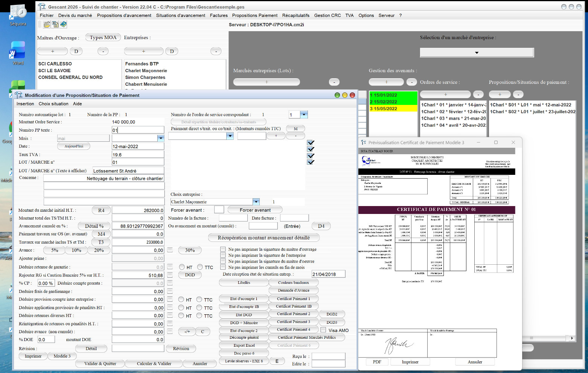The width and height of the screenshot is (588, 373).
Task: Tick 'Ne pas imprimer la signature du maître d'ouvrage'
Action: pyautogui.click(x=223, y=249)
